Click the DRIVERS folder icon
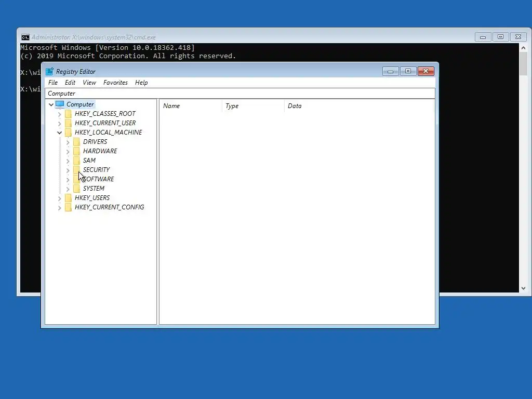 click(77, 141)
